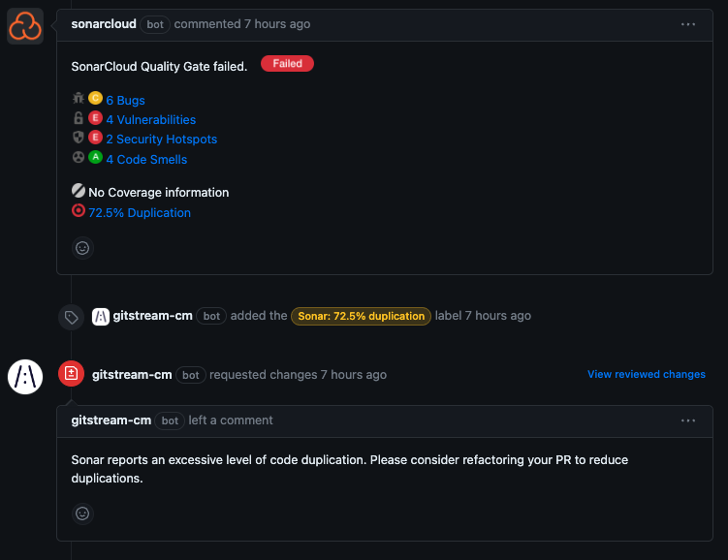The image size is (728, 560).
Task: Click the green A rating badge
Action: click(95, 157)
